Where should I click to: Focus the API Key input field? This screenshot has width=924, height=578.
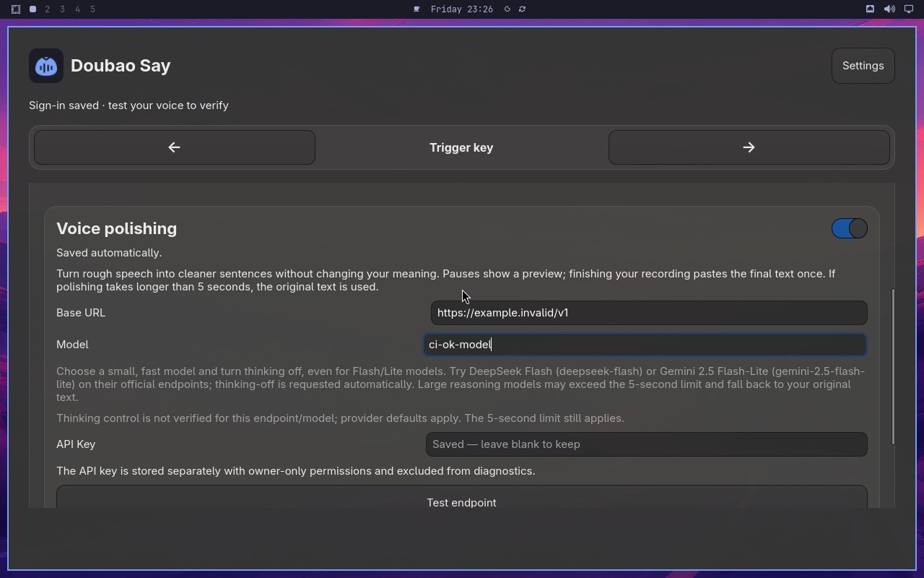[x=646, y=444]
